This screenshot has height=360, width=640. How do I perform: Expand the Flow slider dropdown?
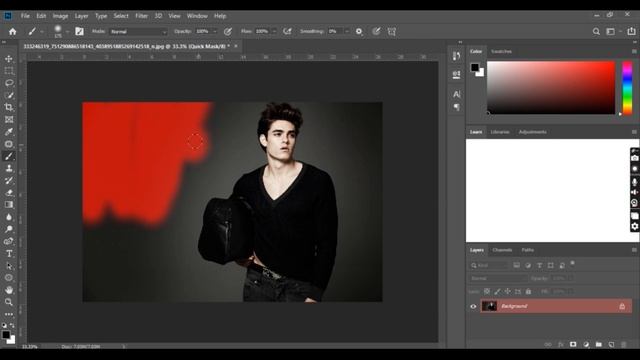click(274, 31)
